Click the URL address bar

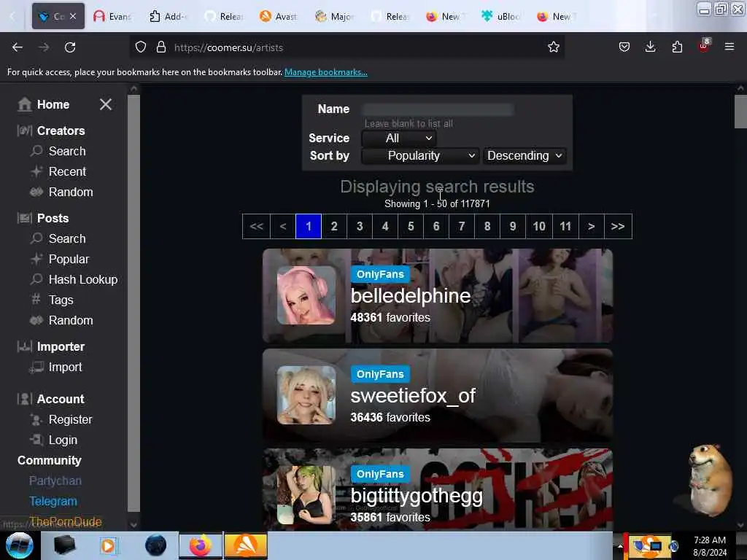click(347, 47)
